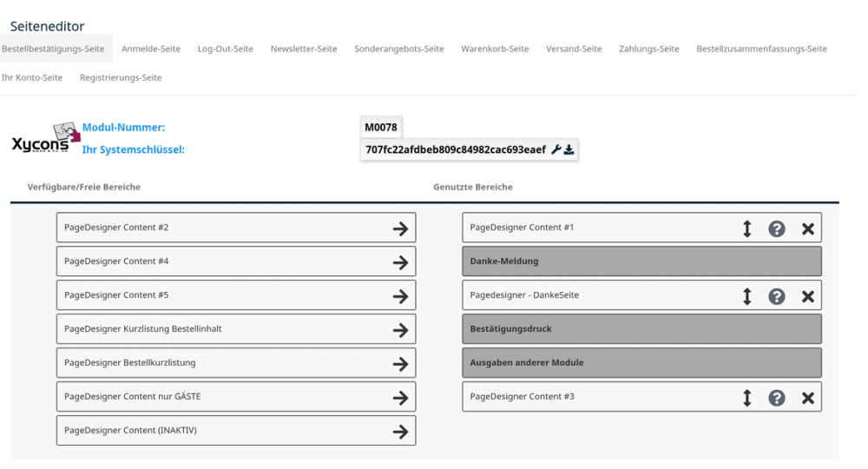Click the download icon next to system key
Screen dimensions: 868x469
coord(569,149)
